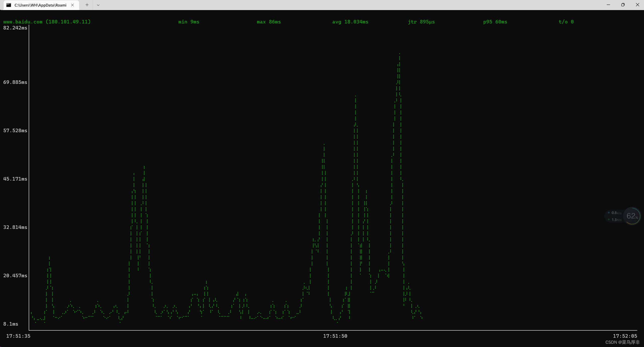Click the 62% floating monitor circle
The width and height of the screenshot is (644, 347).
[632, 216]
